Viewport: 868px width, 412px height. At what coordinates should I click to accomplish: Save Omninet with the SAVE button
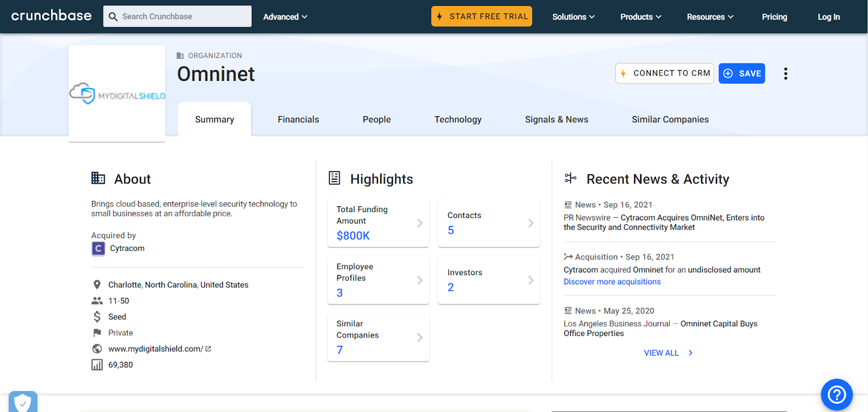(742, 73)
